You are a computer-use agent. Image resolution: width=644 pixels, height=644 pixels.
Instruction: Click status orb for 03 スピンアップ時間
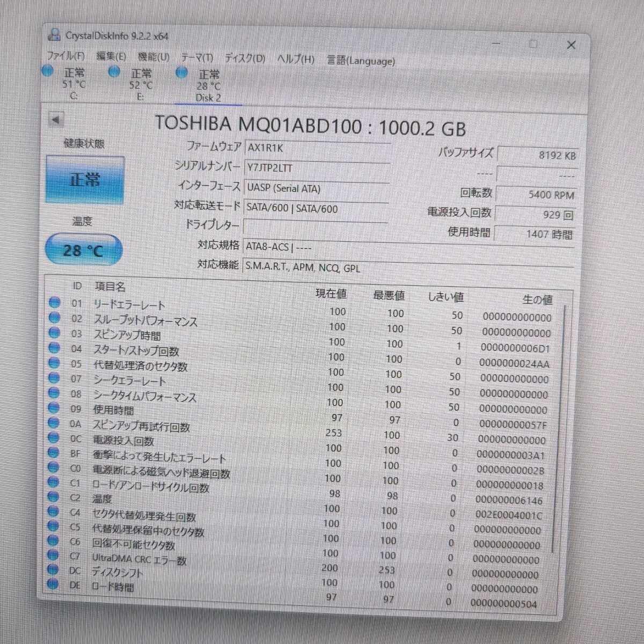54,332
